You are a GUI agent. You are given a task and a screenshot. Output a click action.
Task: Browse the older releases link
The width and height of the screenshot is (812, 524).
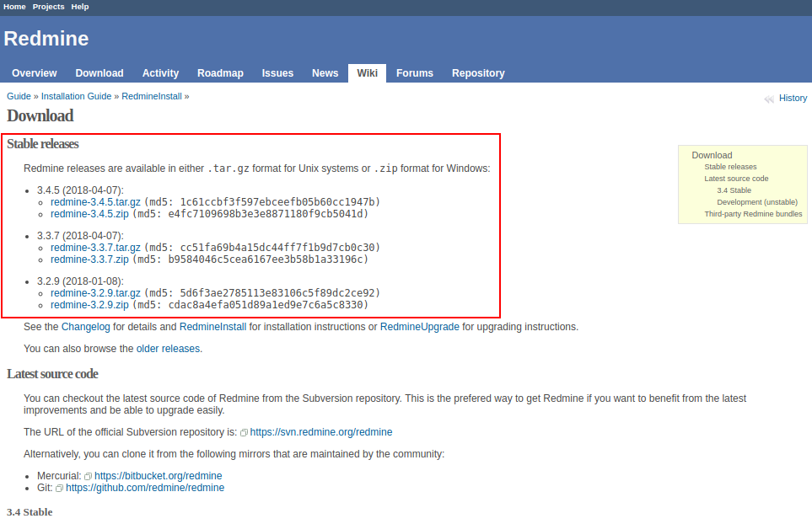168,349
